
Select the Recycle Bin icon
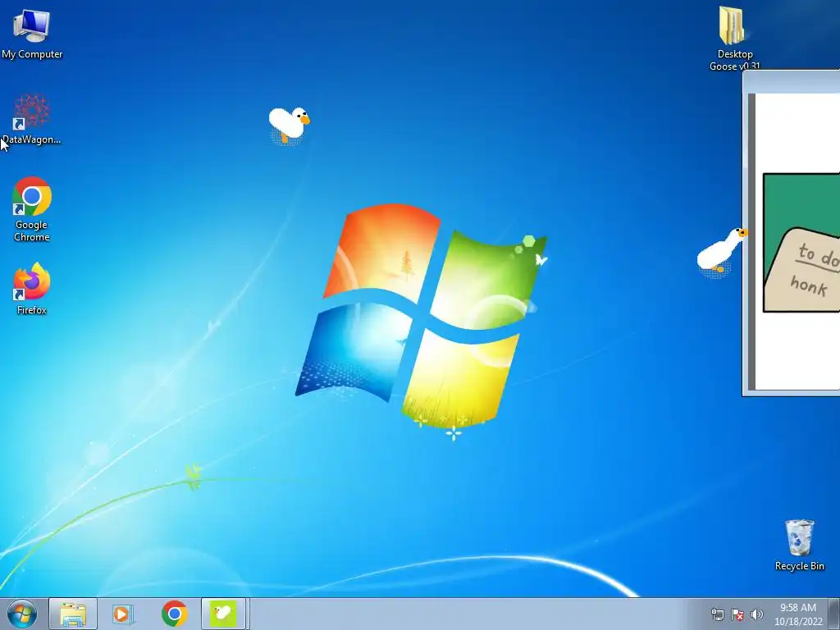click(x=799, y=545)
